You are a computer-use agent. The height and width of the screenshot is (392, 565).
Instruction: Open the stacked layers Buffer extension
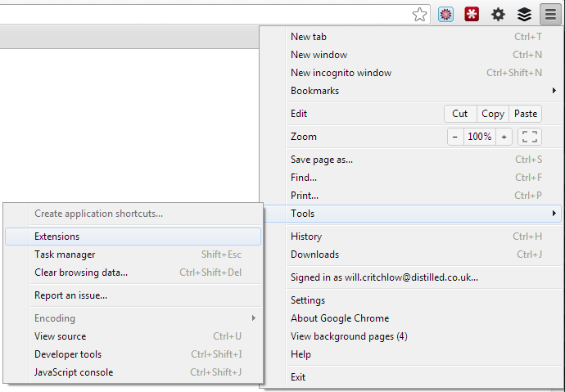524,14
